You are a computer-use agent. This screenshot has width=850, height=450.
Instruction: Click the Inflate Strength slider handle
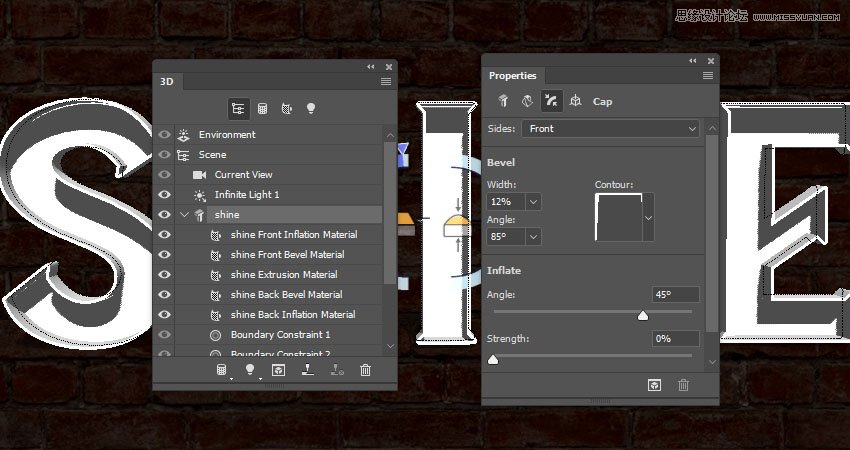(493, 359)
